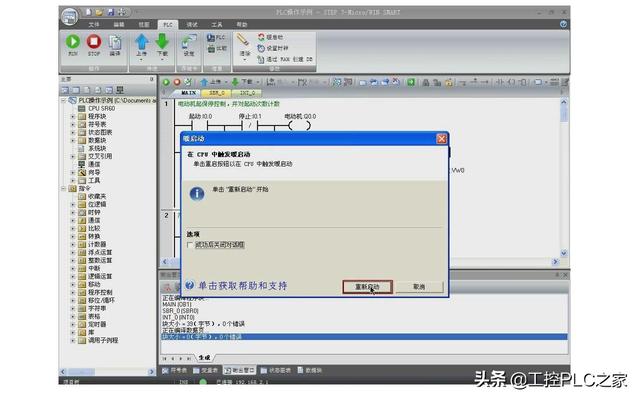Switch to the INT_0 editor tab

(x=247, y=93)
